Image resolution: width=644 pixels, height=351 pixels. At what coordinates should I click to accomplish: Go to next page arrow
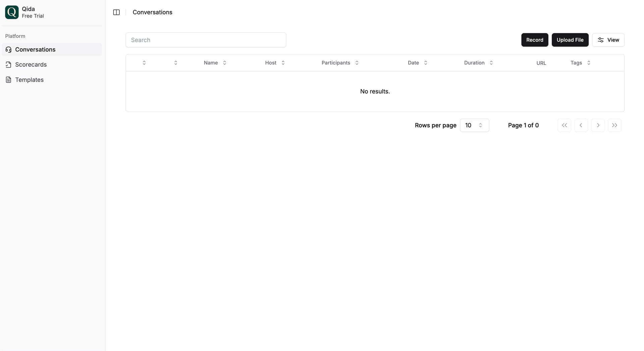[x=598, y=125]
